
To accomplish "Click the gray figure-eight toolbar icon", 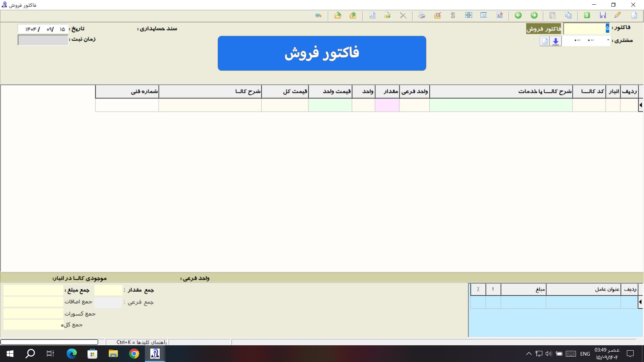I will [x=453, y=15].
